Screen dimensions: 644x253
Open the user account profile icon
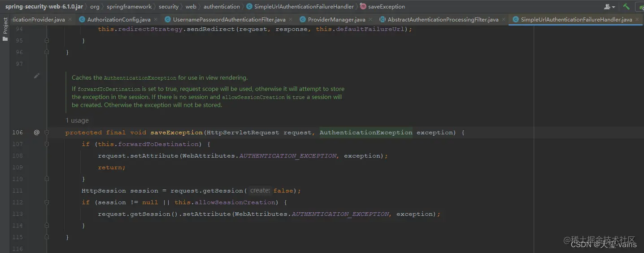[607, 7]
